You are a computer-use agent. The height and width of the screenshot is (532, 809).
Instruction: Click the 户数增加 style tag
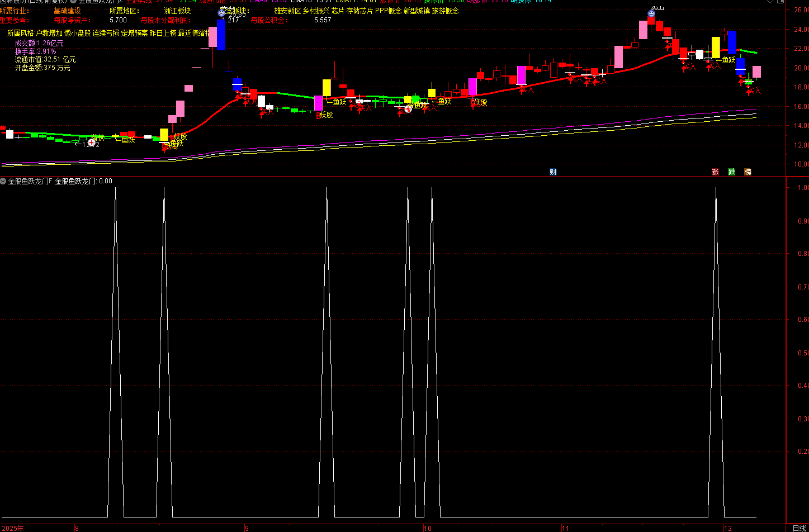pos(49,34)
